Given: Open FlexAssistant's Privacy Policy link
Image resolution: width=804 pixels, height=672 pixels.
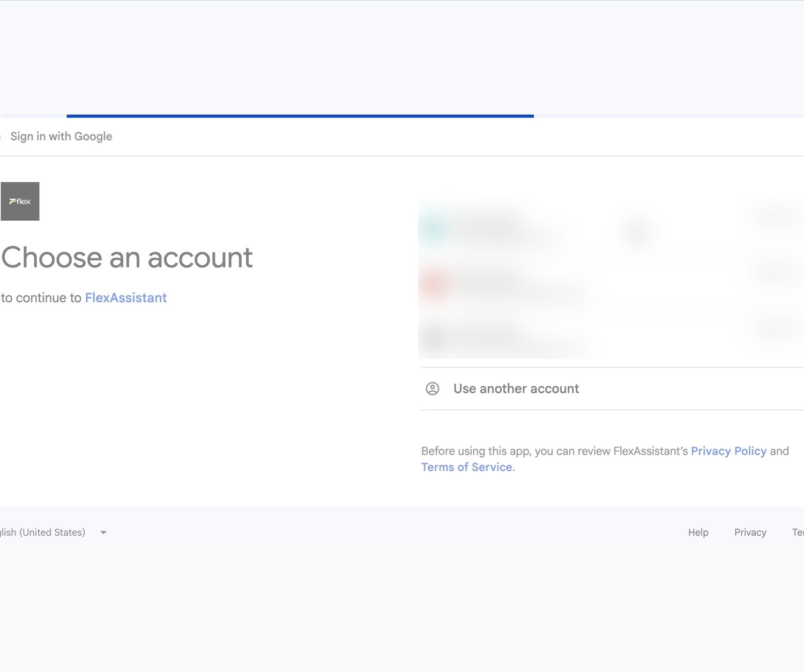Looking at the screenshot, I should (x=728, y=451).
